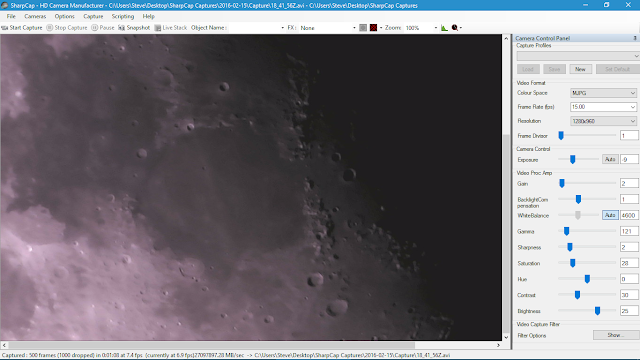Click the gray grid overlay icon
This screenshot has width=640, height=360.
[x=363, y=28]
